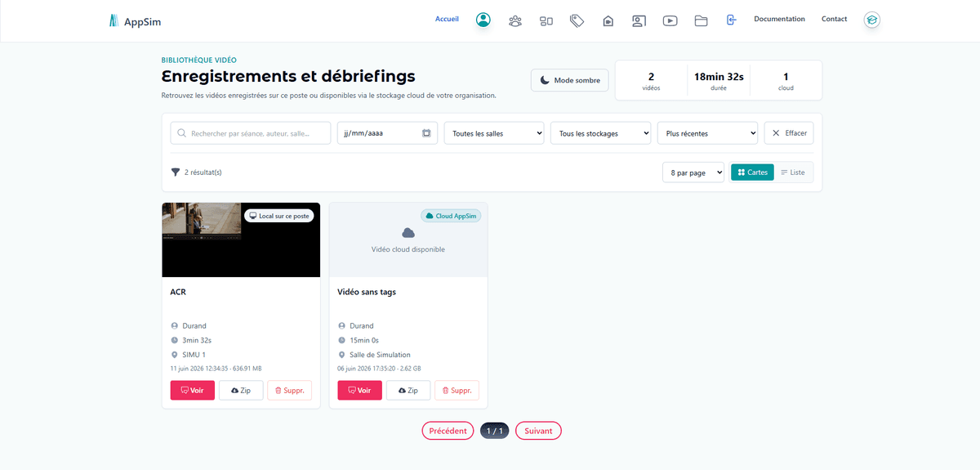Click the Cloud AppSim badge
The height and width of the screenshot is (470, 980).
click(x=451, y=216)
